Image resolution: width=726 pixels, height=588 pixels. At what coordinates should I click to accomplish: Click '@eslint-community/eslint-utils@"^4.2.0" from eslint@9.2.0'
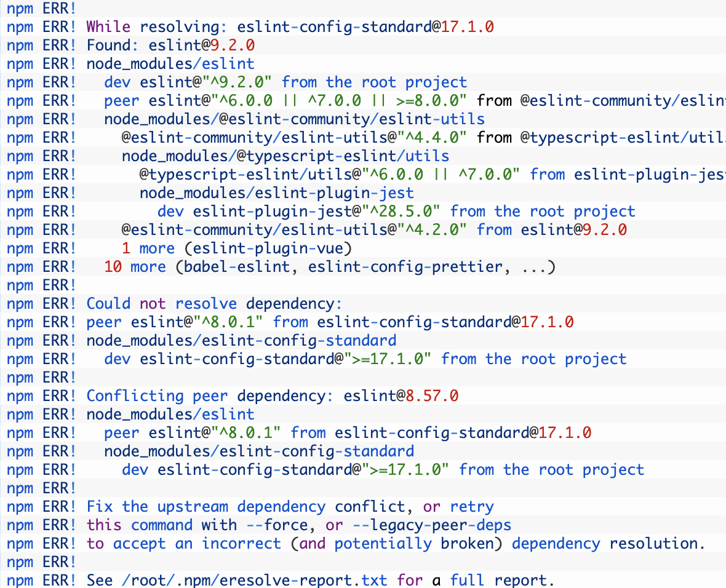(x=374, y=229)
